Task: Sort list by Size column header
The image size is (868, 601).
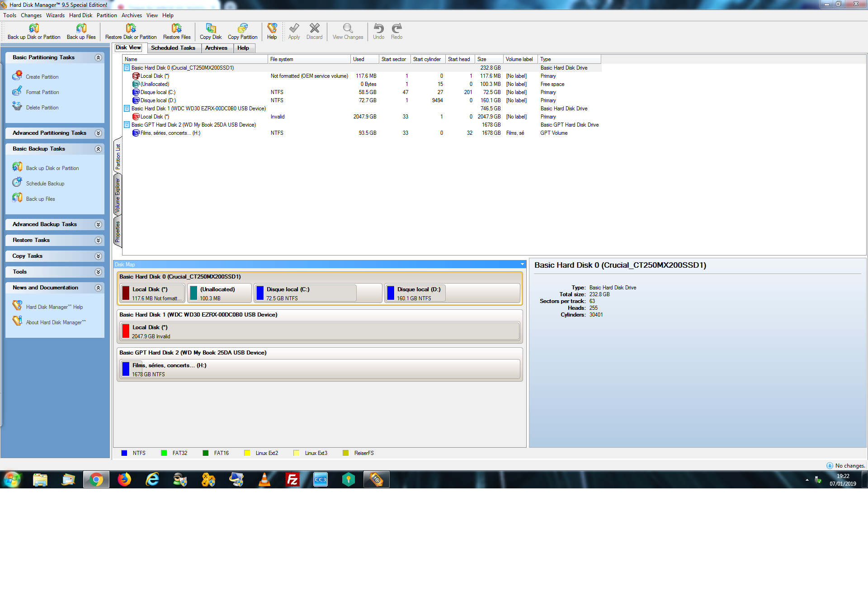Action: click(x=489, y=59)
